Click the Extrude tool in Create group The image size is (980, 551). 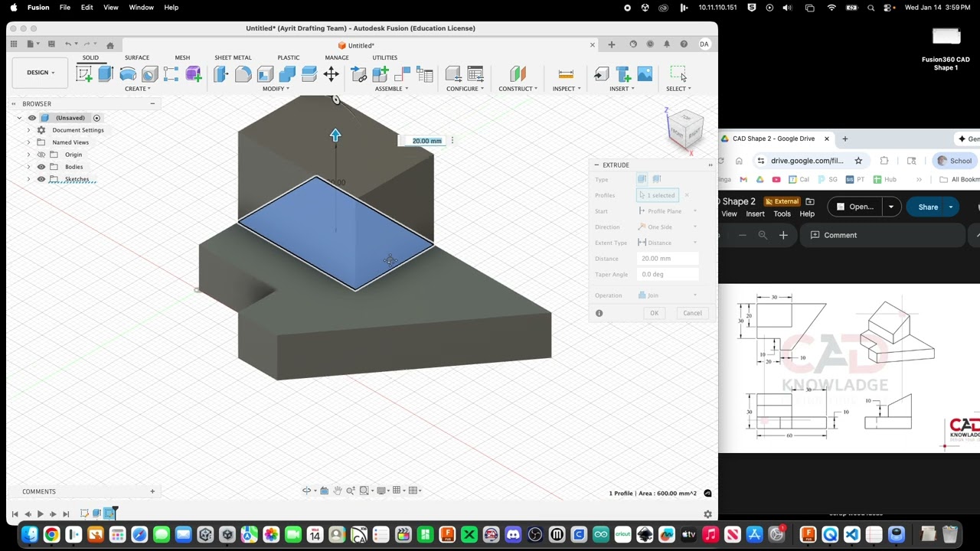point(106,73)
